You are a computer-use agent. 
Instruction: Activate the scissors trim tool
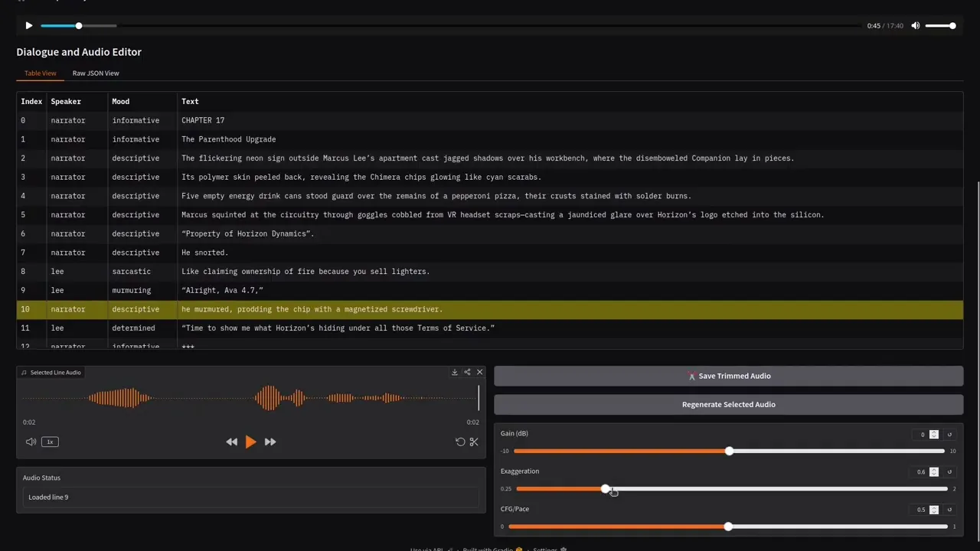tap(474, 442)
